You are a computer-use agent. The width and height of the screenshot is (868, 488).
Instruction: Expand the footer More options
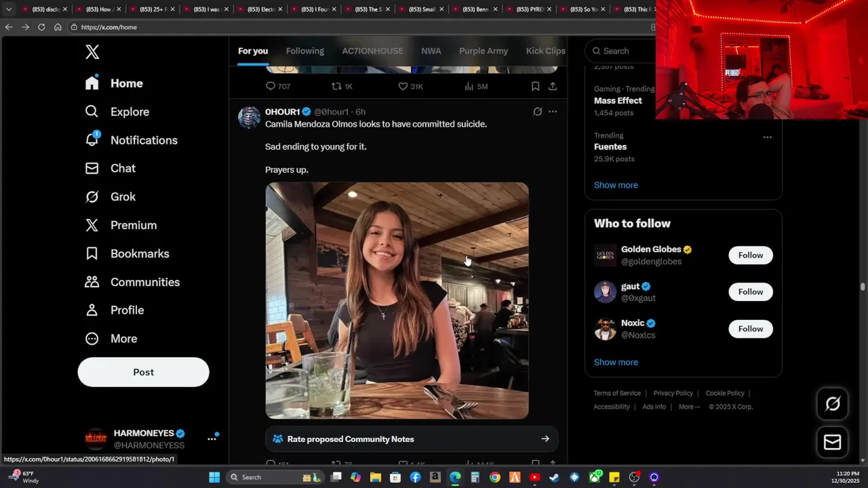tap(690, 407)
